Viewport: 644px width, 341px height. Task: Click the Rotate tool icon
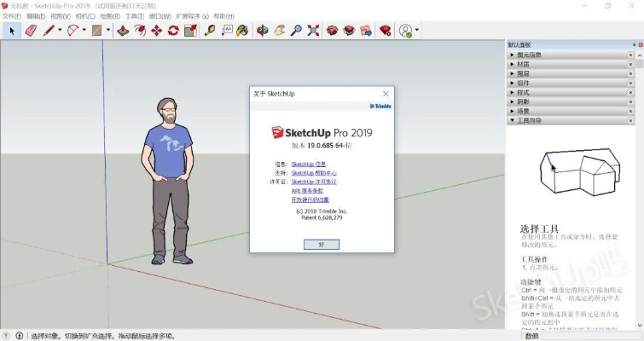173,31
